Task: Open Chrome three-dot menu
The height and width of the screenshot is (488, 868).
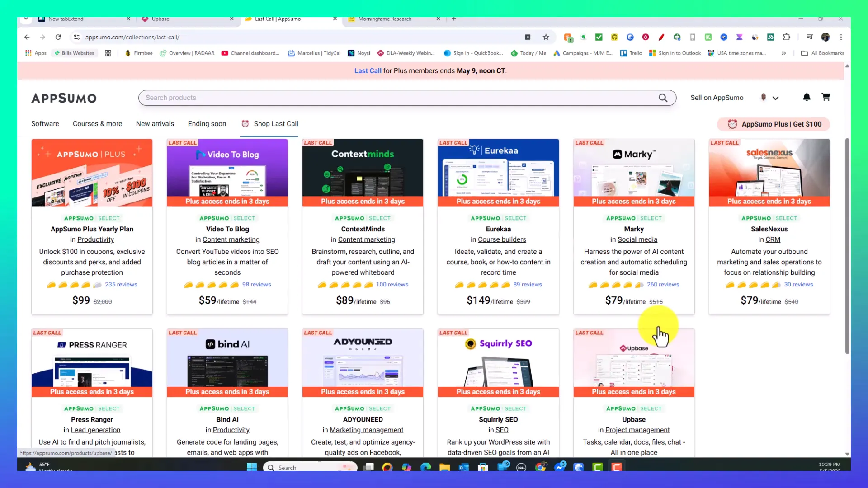Action: point(841,37)
